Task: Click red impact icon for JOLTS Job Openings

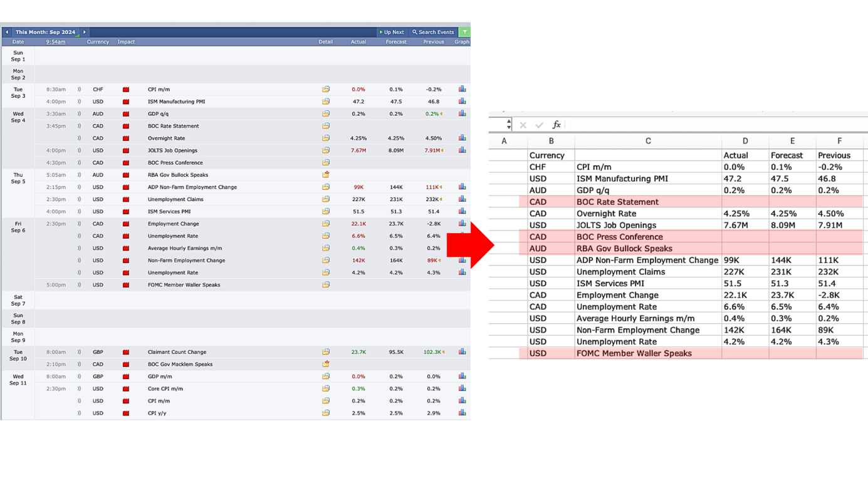Action: click(x=126, y=151)
